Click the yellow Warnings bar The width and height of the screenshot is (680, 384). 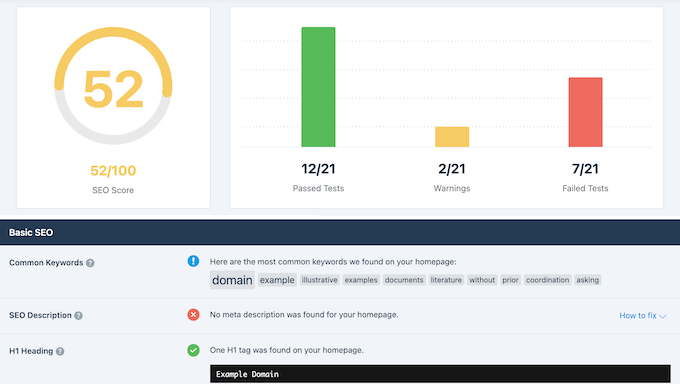pos(452,137)
